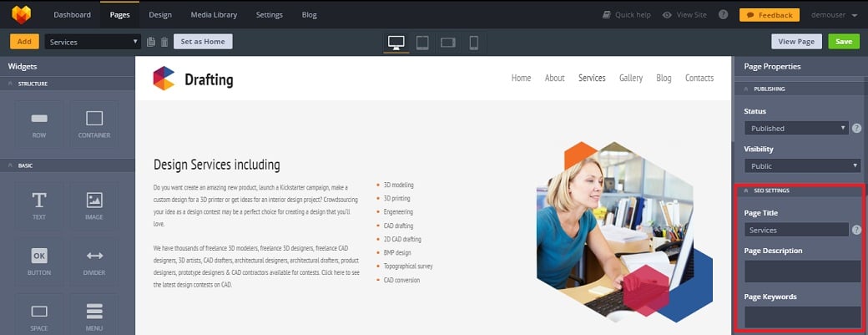The image size is (868, 335).
Task: Click help icon beside Page Title field
Action: point(856,230)
